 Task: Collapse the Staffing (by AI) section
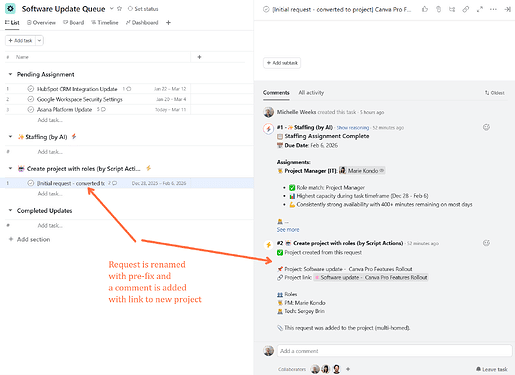(x=10, y=137)
